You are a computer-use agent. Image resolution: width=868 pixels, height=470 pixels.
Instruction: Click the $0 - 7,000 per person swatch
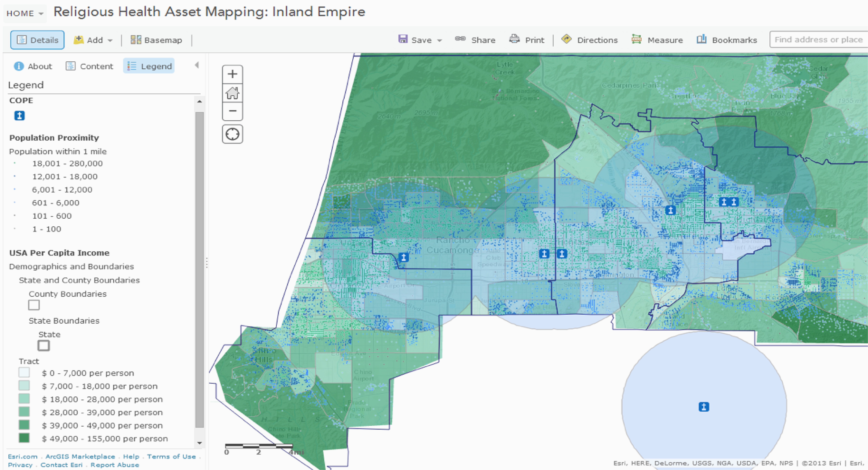(x=24, y=373)
